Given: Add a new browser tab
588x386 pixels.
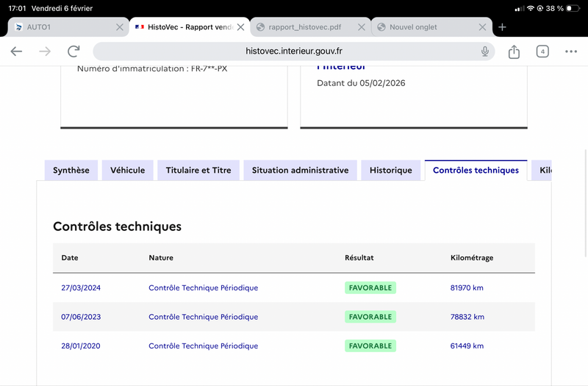Looking at the screenshot, I should point(502,27).
